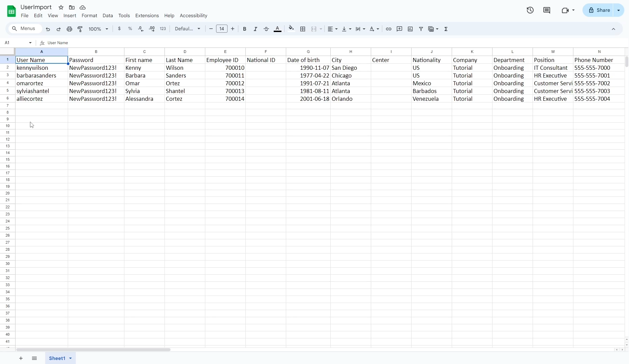Toggle strikethrough formatting
Viewport: 629px width, 364px height.
click(x=266, y=29)
